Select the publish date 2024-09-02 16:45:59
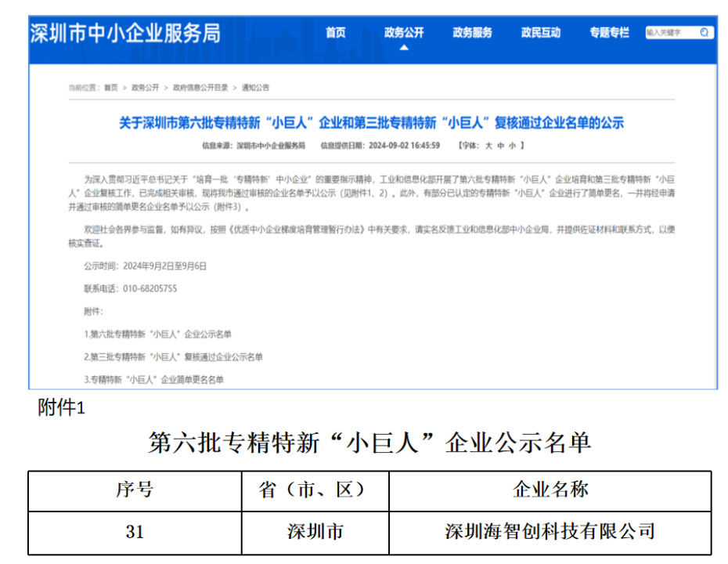 pyautogui.click(x=404, y=146)
